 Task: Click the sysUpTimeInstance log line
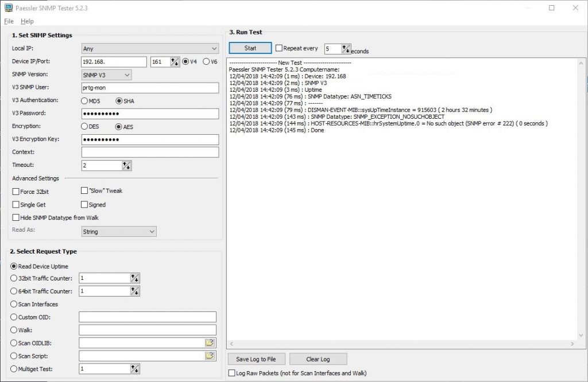(361, 110)
